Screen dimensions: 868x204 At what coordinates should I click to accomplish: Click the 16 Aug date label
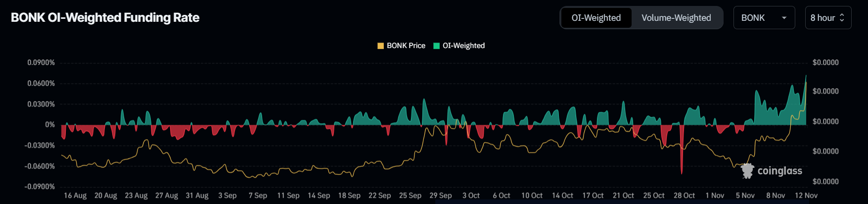pos(75,196)
